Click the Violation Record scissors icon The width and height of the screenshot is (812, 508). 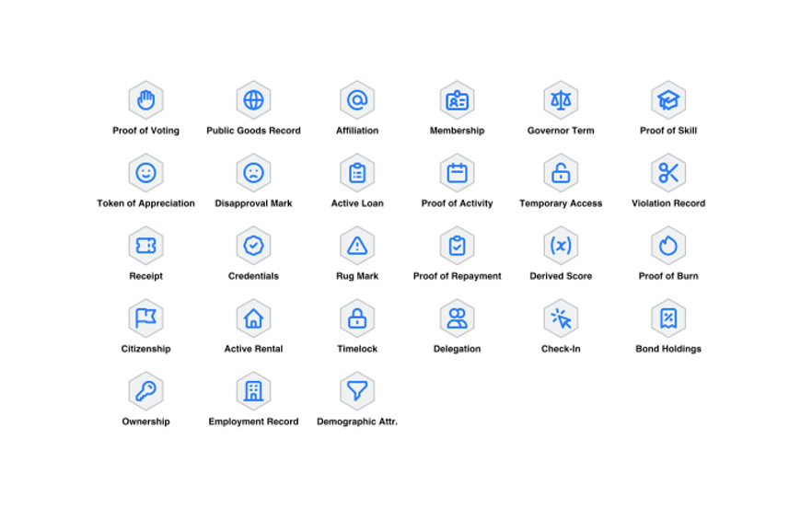coord(668,172)
